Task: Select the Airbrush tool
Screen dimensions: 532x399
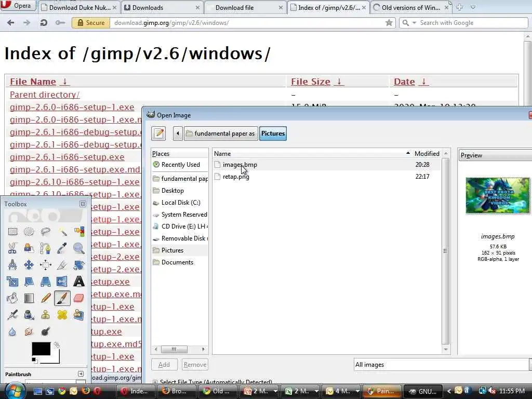Action: (12, 315)
